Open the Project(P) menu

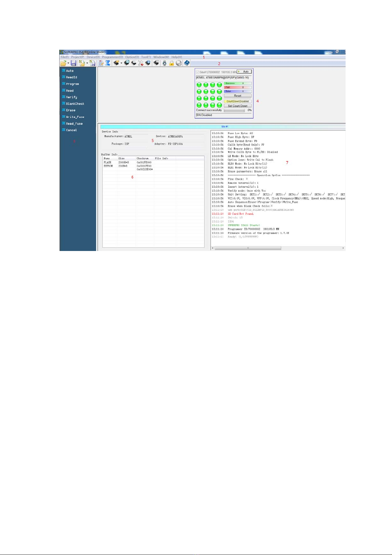click(78, 57)
